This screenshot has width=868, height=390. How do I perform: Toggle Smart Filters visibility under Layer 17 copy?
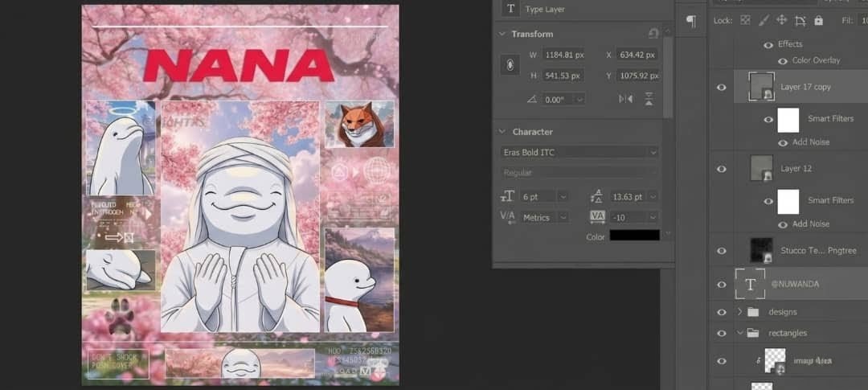coord(768,119)
